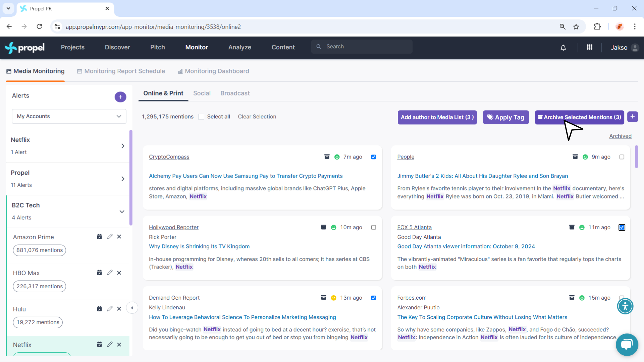
Task: Uncheck the Demand Gen Report checkbox
Action: click(x=373, y=298)
